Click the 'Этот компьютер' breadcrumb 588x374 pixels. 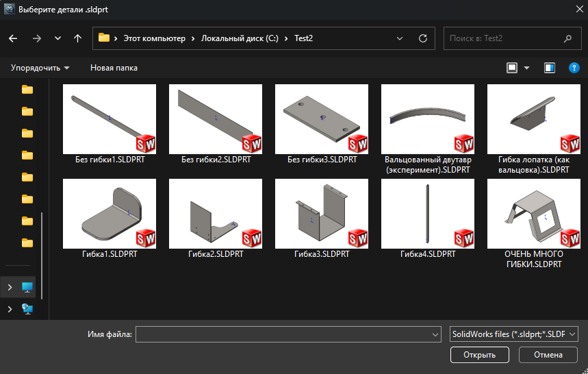(x=155, y=38)
